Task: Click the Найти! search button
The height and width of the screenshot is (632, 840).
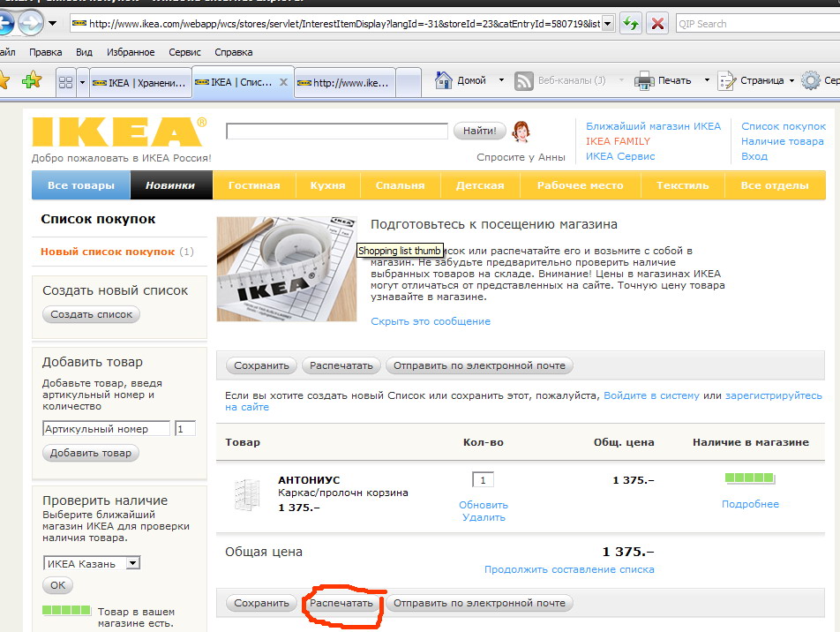Action: [x=479, y=131]
